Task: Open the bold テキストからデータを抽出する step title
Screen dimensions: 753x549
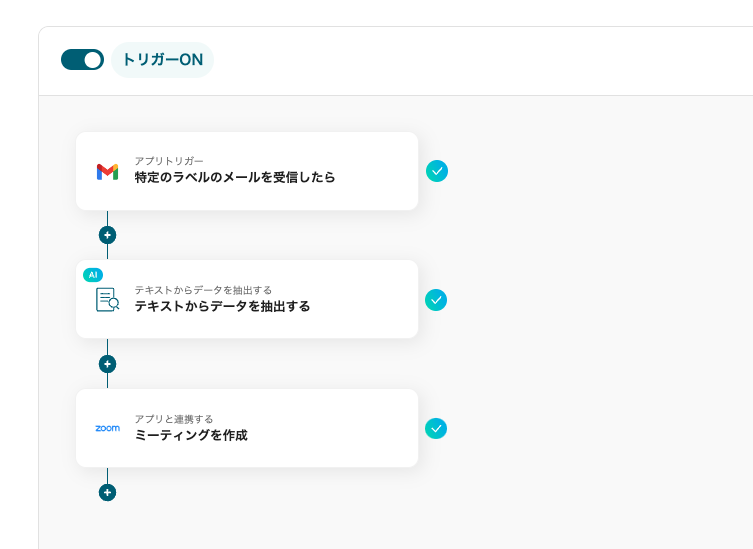Action: coord(222,307)
